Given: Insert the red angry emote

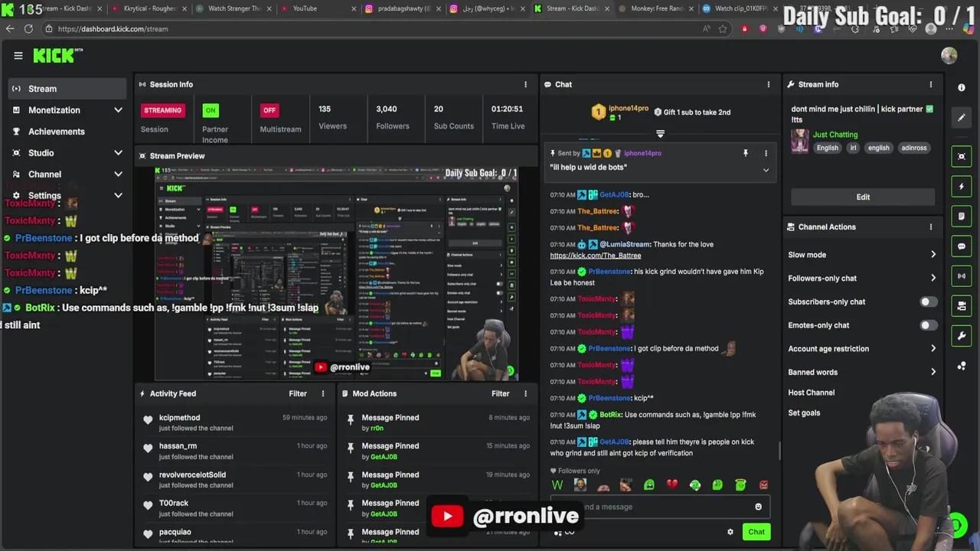Looking at the screenshot, I should (763, 484).
